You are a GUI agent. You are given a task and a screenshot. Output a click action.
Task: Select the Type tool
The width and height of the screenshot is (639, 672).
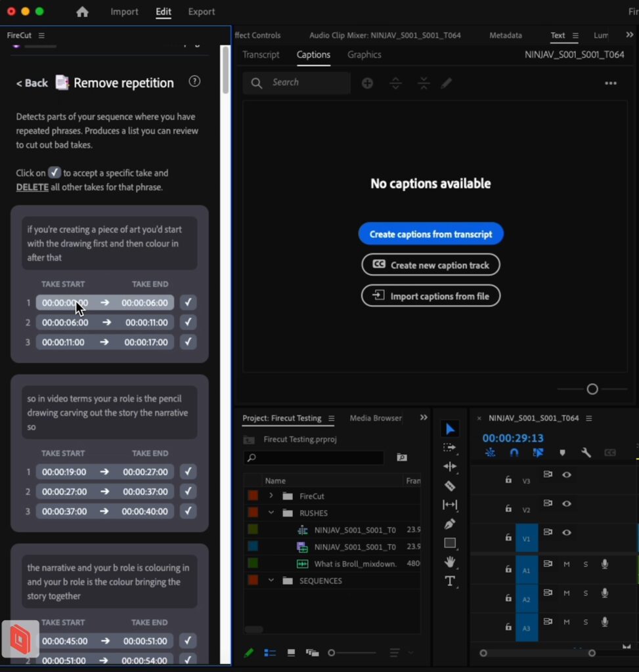[x=450, y=580]
